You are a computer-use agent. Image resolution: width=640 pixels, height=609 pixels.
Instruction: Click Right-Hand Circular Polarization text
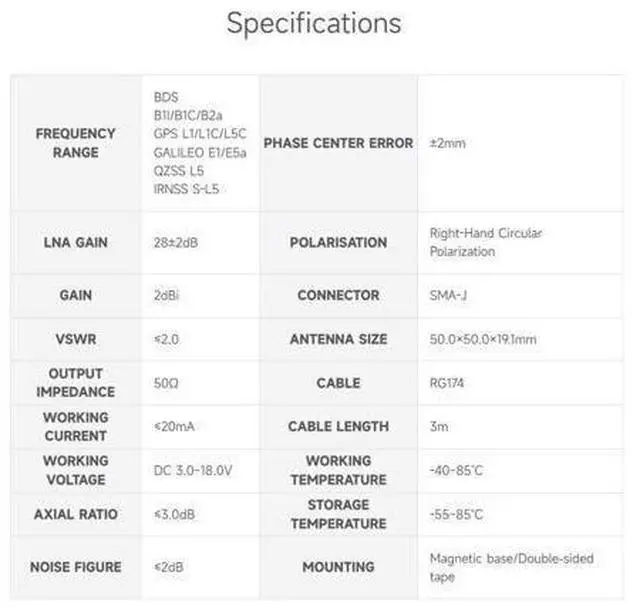(x=486, y=242)
